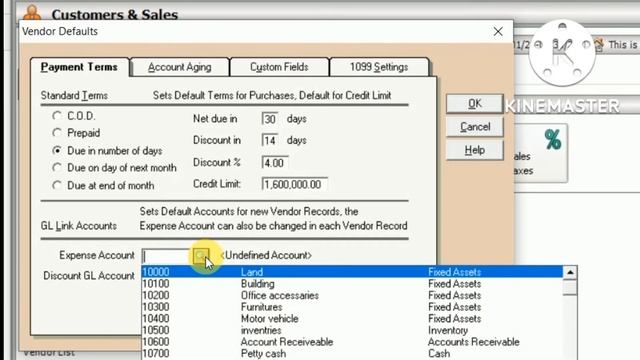Open the Custom Fields tab
Viewport: 640px width, 360px height.
[279, 67]
